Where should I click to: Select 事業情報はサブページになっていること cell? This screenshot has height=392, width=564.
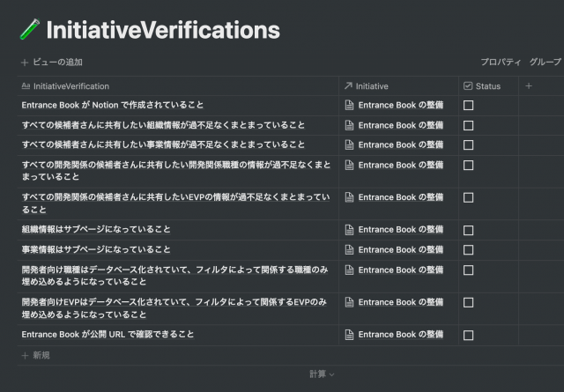(x=178, y=250)
